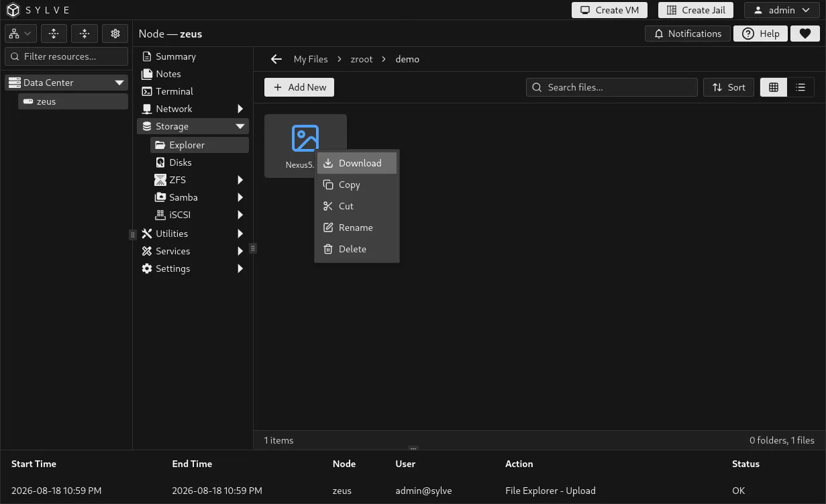Screen dimensions: 826x504
Task: Open the Summary page
Action: click(x=176, y=56)
